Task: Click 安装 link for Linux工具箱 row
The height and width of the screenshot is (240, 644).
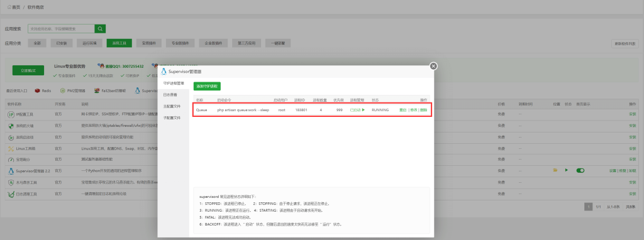Action: (x=633, y=148)
